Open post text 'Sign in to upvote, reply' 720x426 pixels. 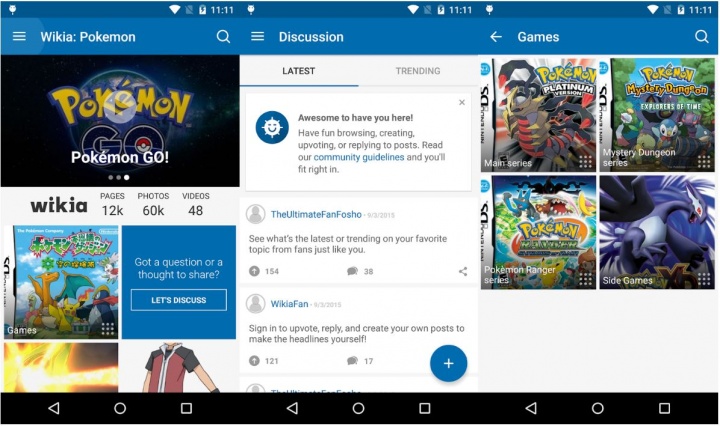356,334
